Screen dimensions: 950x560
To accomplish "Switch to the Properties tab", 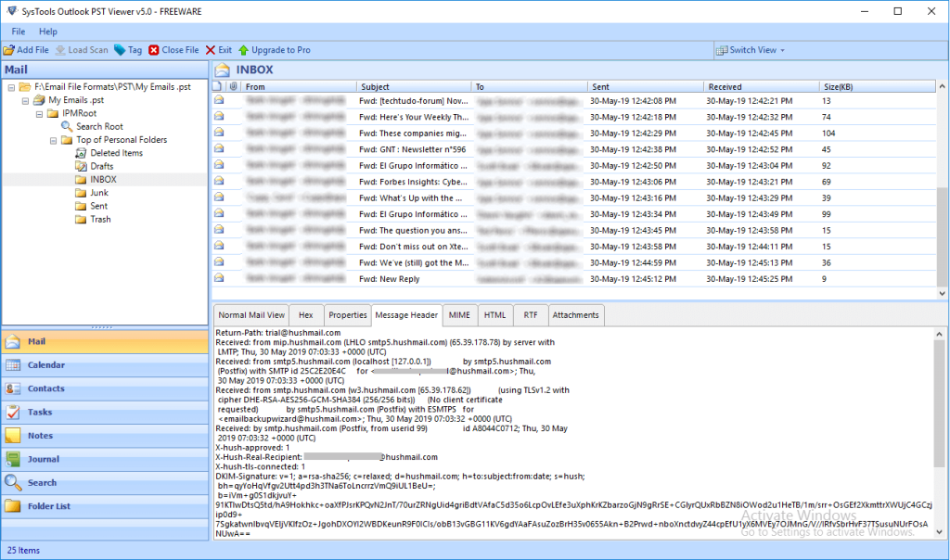I will [x=348, y=315].
